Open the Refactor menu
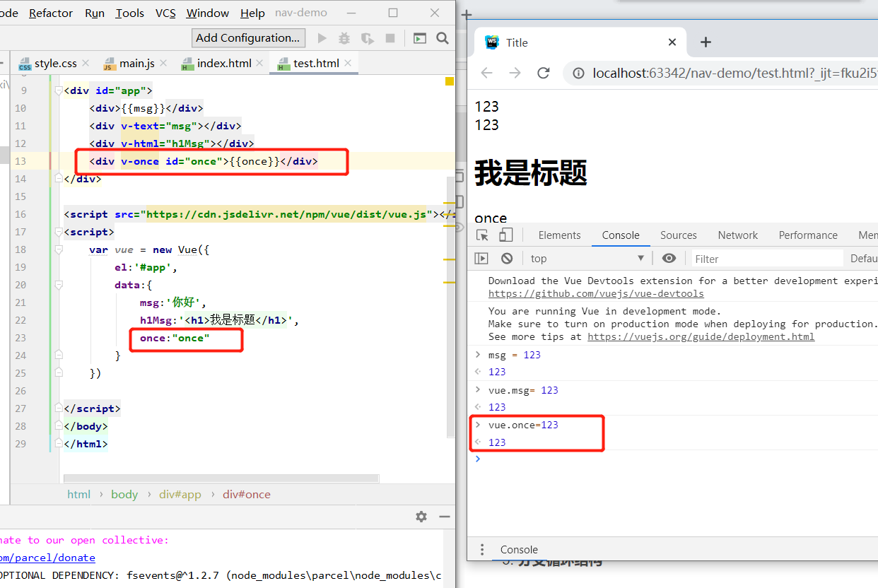The image size is (878, 588). pyautogui.click(x=51, y=13)
